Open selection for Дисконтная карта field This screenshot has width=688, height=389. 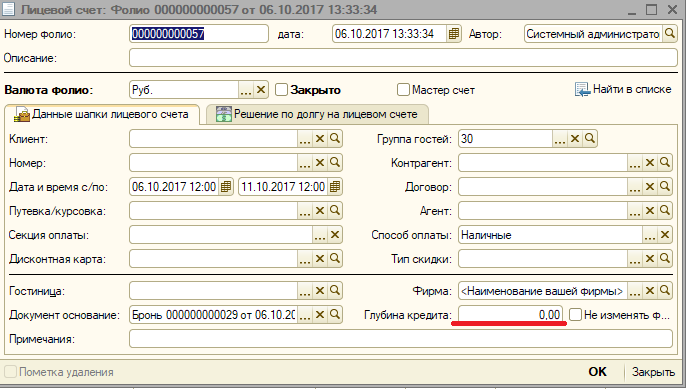pyautogui.click(x=305, y=259)
